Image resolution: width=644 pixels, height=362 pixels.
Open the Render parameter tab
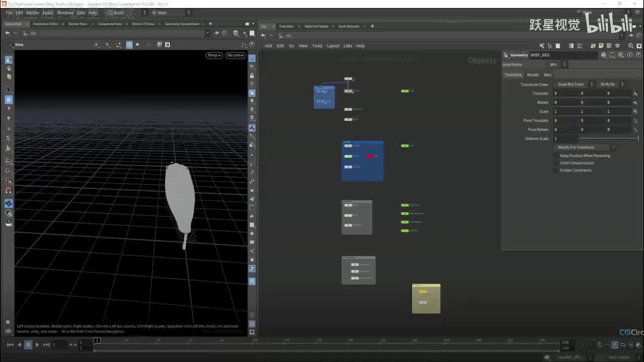(x=533, y=75)
